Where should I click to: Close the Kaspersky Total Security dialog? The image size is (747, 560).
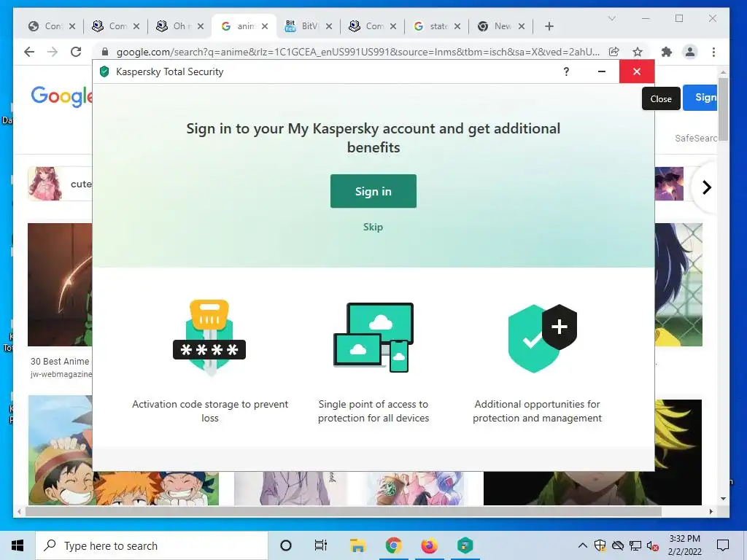pyautogui.click(x=636, y=71)
